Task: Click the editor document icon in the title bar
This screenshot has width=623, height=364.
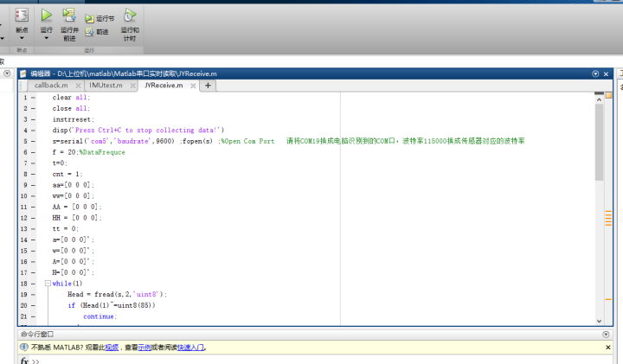Action: pyautogui.click(x=23, y=73)
